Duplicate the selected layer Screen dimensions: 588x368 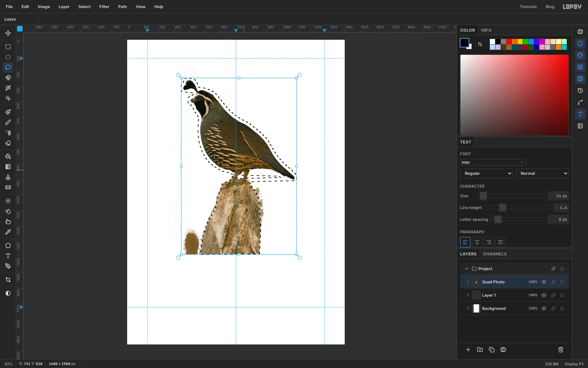click(492, 350)
